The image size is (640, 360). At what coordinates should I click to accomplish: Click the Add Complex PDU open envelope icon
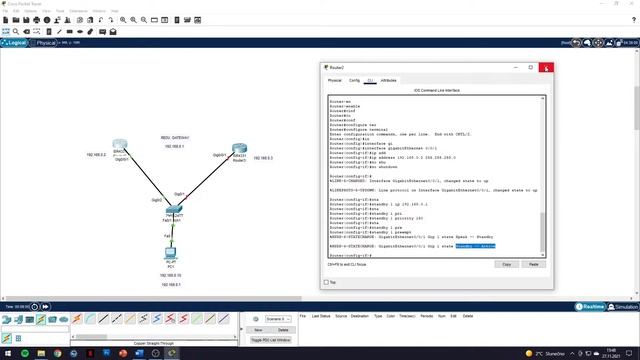tap(113, 31)
